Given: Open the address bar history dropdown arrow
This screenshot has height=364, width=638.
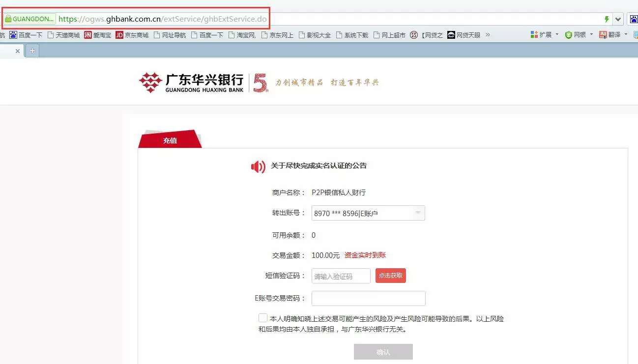Looking at the screenshot, I should 618,19.
